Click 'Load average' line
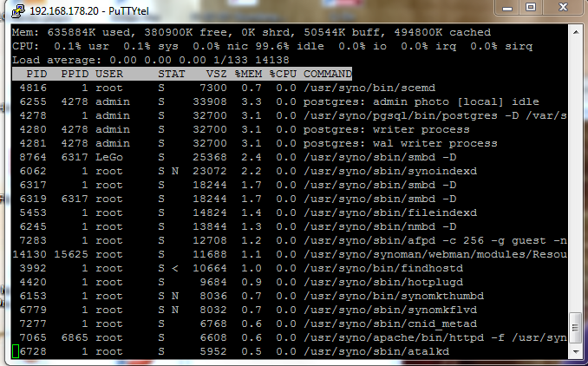 coord(151,60)
